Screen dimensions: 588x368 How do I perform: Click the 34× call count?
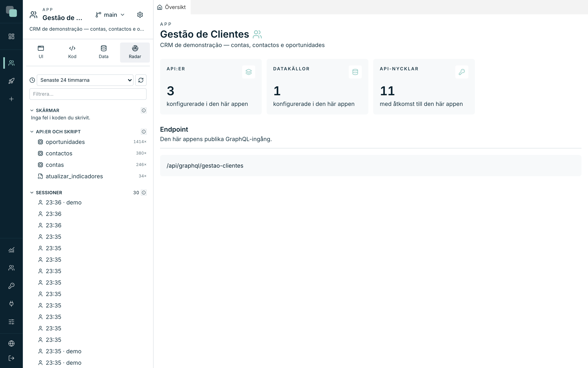pos(143,176)
